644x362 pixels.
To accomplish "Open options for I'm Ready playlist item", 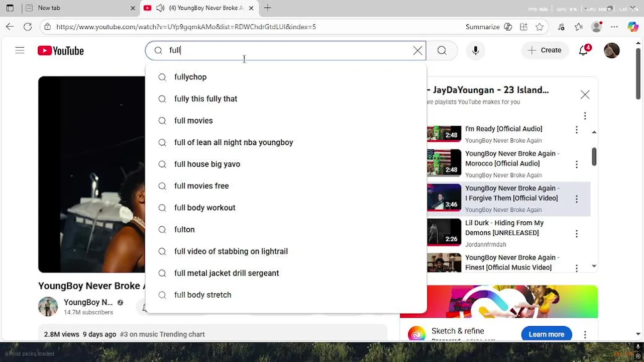I will [x=577, y=130].
